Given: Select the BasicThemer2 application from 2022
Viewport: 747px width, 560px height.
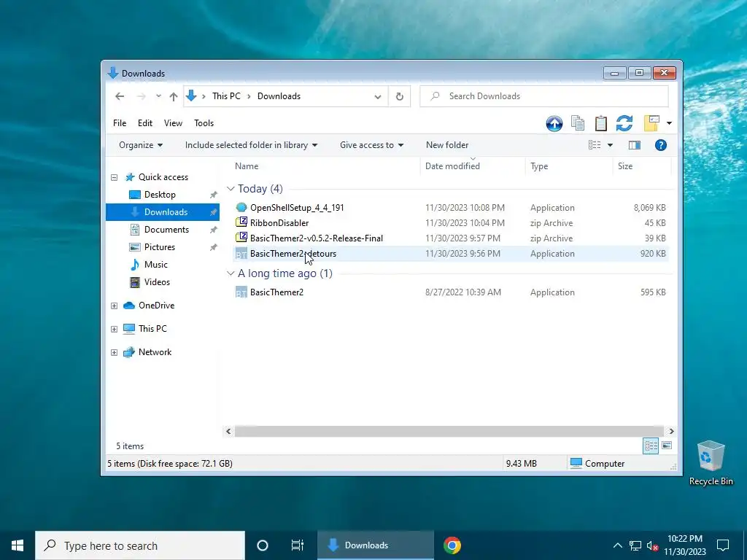Looking at the screenshot, I should click(276, 292).
